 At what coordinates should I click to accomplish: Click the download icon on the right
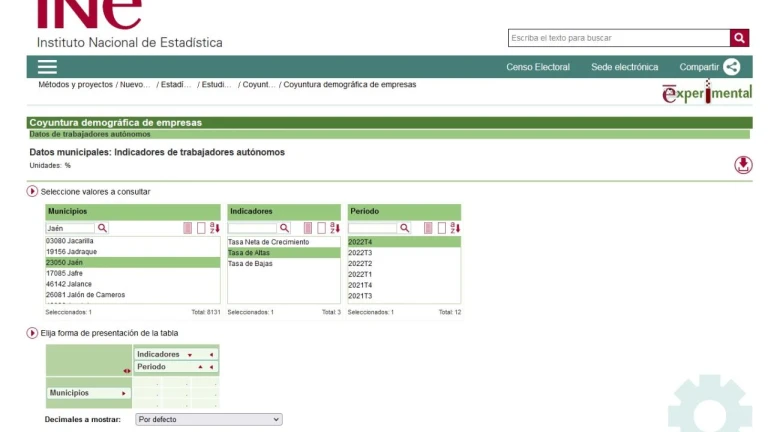743,165
